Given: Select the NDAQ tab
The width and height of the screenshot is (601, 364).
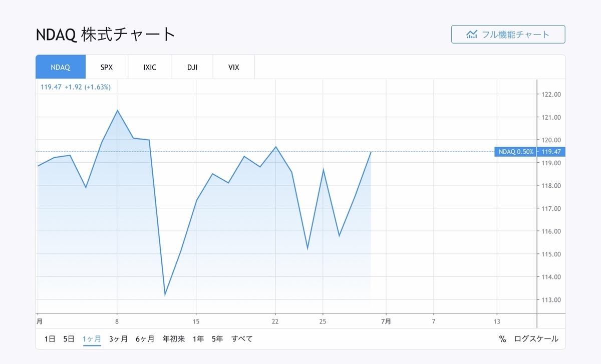Looking at the screenshot, I should coord(61,67).
